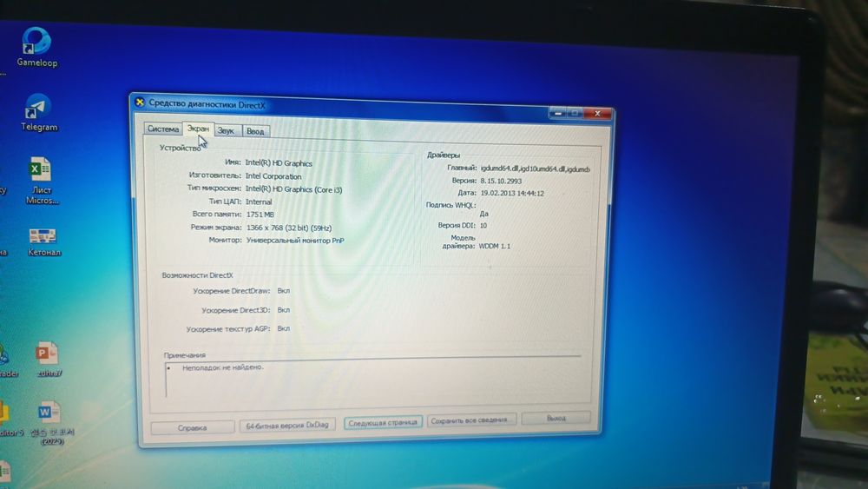Screen dimensions: 868x489
Task: Click the 64-битная версия DxDiag button
Action: coord(286,425)
